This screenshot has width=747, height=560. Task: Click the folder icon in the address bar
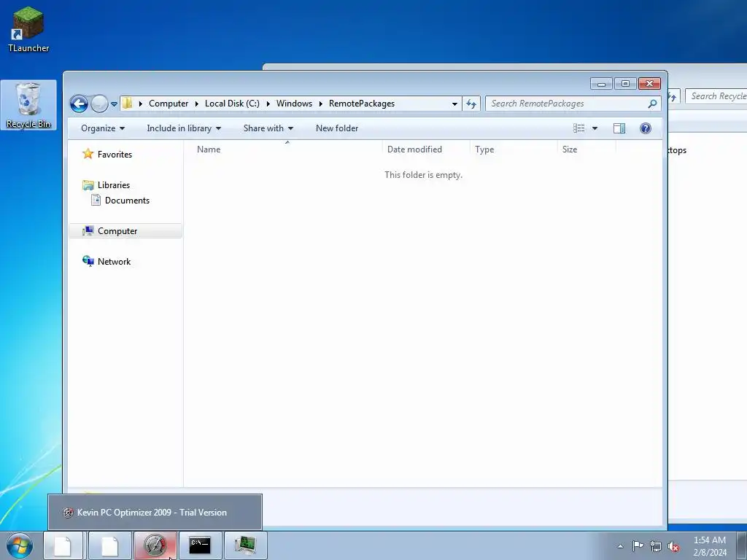click(127, 104)
